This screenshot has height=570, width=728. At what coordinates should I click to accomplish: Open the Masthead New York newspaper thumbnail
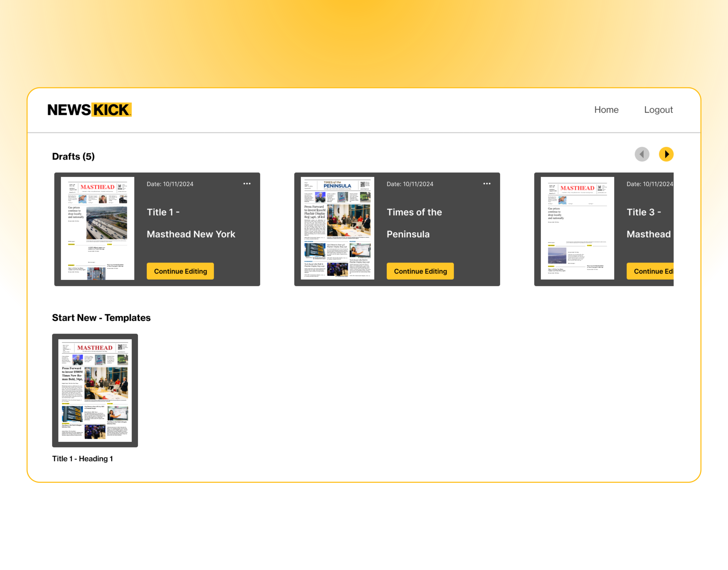click(x=97, y=228)
